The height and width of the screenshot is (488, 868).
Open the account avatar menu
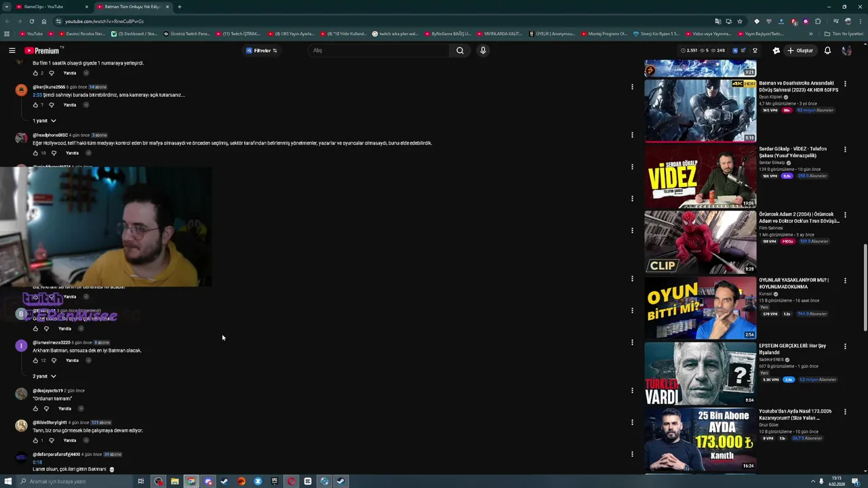[x=846, y=51]
